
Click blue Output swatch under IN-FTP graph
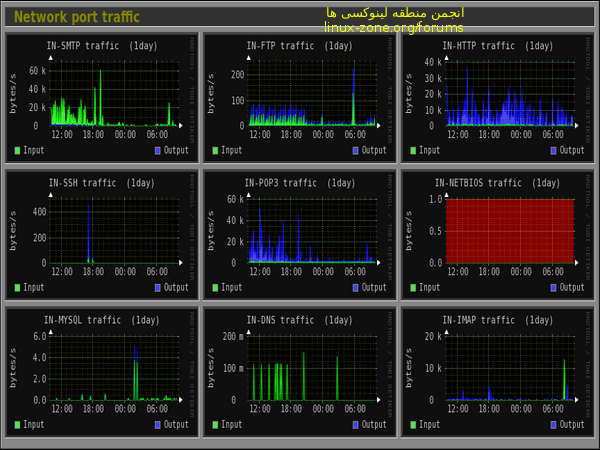click(x=356, y=151)
